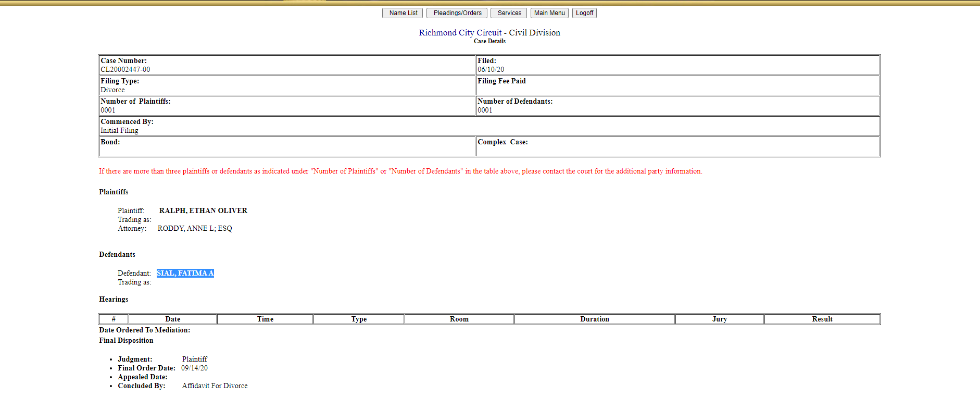Click the Room column header in Hearings
980x397 pixels.
[459, 319]
